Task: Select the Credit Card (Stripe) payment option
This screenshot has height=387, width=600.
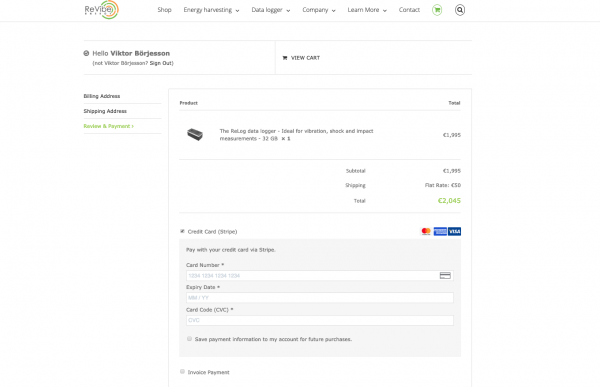Action: 183,231
